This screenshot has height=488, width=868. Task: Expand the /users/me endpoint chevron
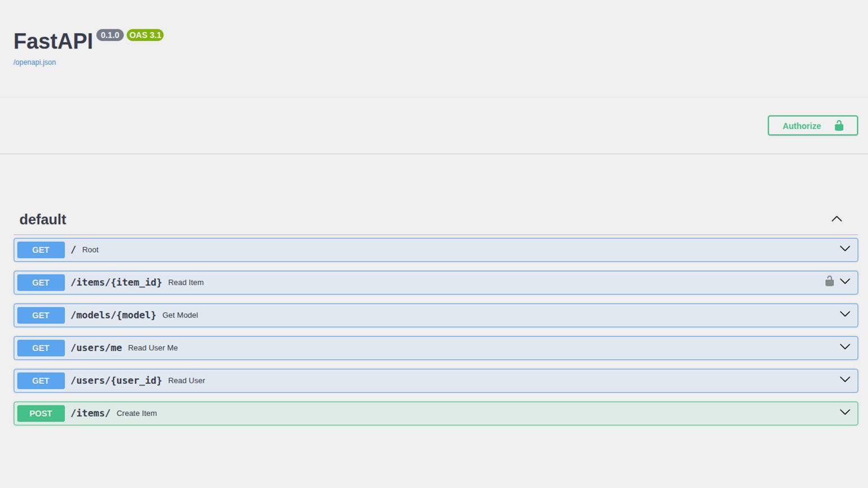click(x=844, y=347)
